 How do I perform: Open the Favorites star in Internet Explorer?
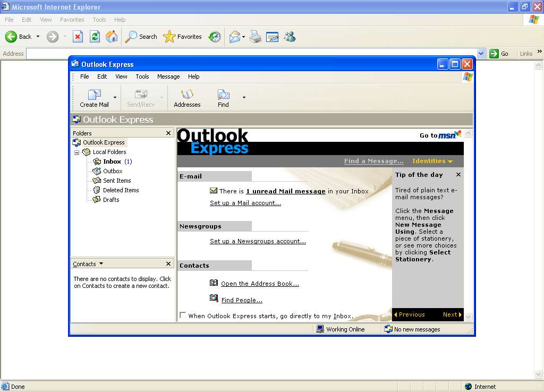[169, 37]
